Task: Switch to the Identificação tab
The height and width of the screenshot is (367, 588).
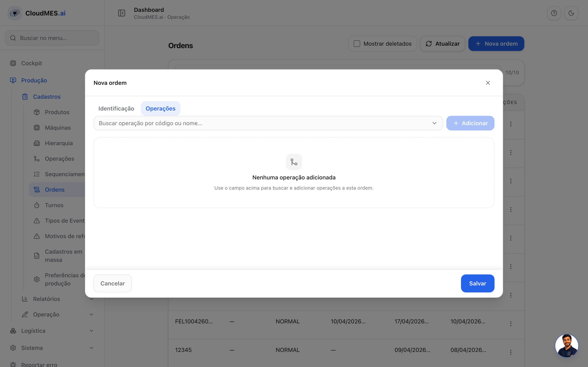Action: tap(116, 108)
